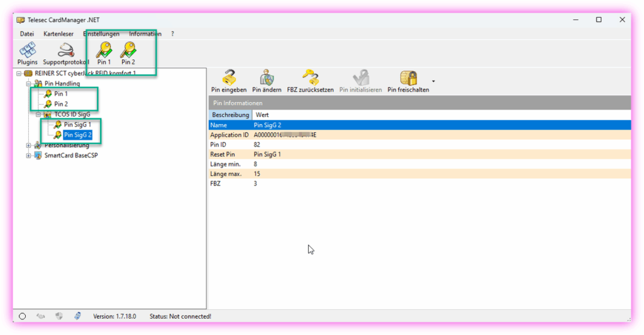Select Pin 1 under Pin Handling
The width and height of the screenshot is (644, 335).
click(61, 94)
